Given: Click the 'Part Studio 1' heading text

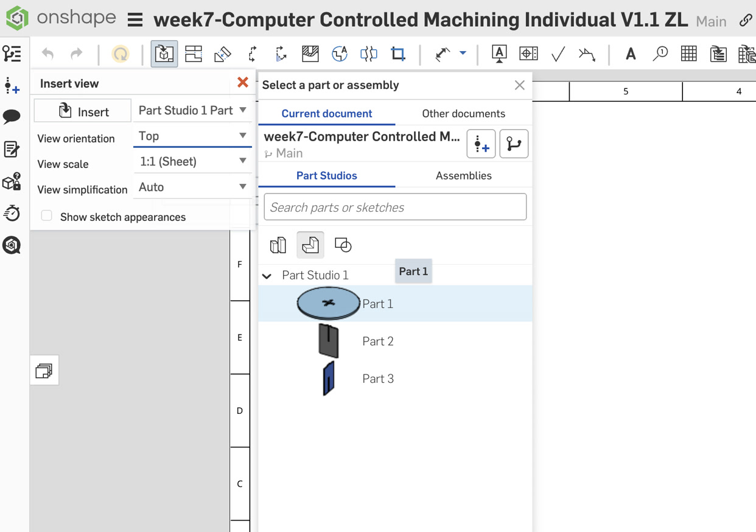Looking at the screenshot, I should point(315,275).
